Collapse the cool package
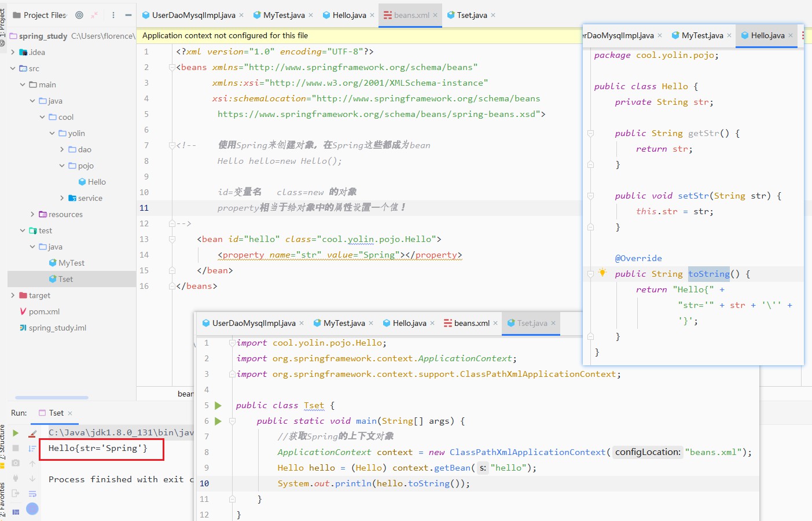The image size is (812, 521). (x=42, y=117)
